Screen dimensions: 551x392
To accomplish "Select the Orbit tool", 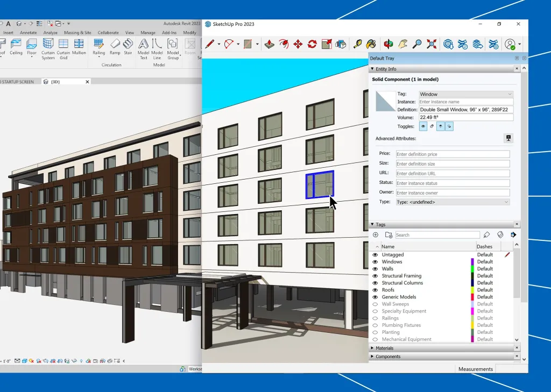I will click(x=388, y=44).
